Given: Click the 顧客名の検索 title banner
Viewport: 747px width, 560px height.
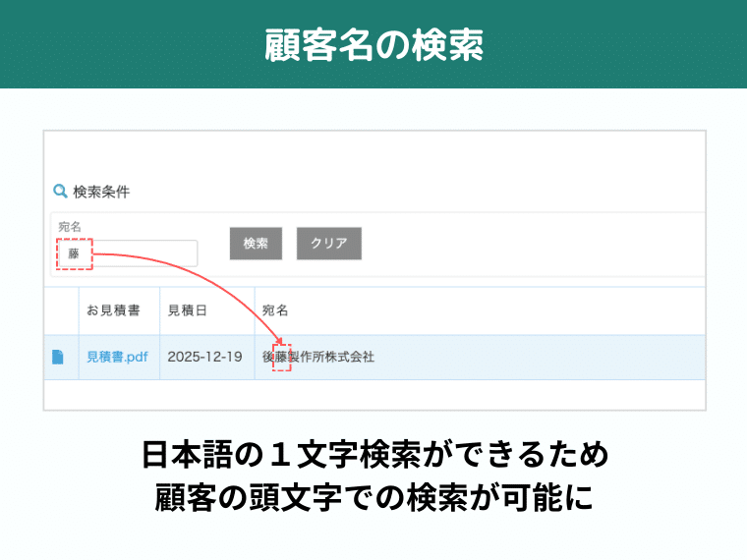Looking at the screenshot, I should tap(373, 45).
